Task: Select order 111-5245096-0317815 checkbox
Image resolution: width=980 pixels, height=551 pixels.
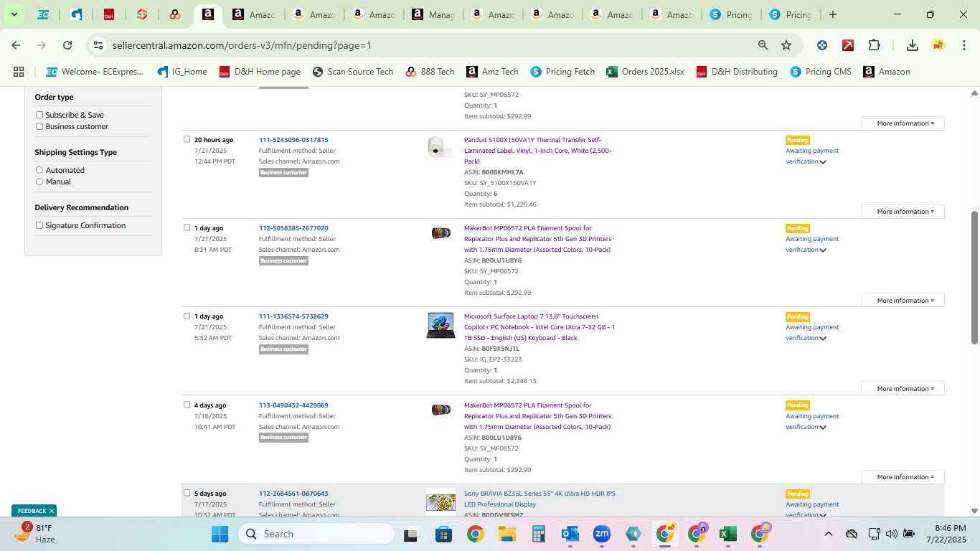Action: pyautogui.click(x=187, y=139)
